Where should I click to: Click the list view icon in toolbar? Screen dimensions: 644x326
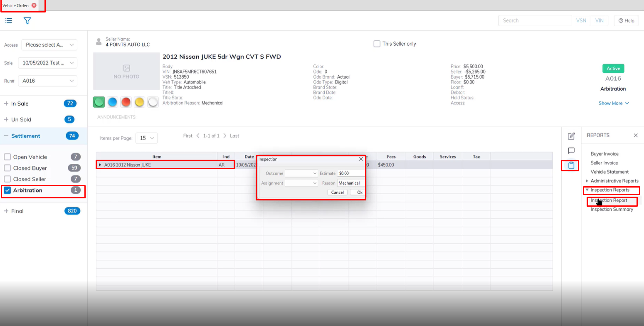8,20
